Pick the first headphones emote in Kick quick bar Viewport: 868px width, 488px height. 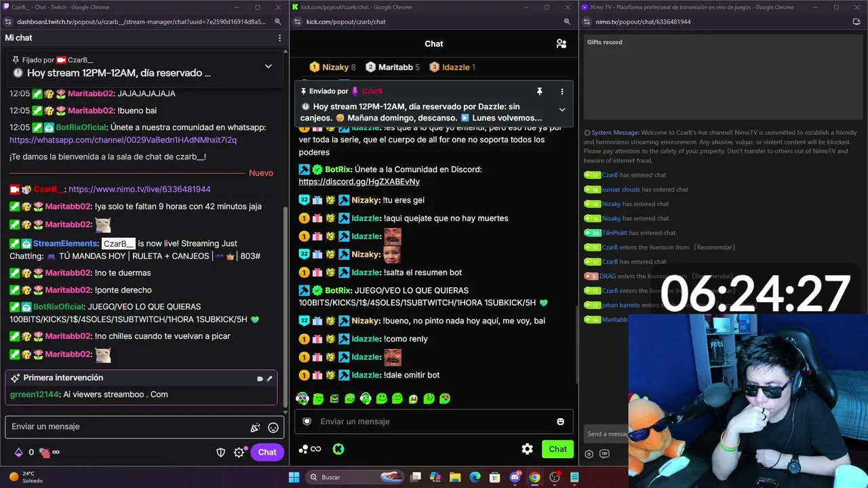pos(302,399)
